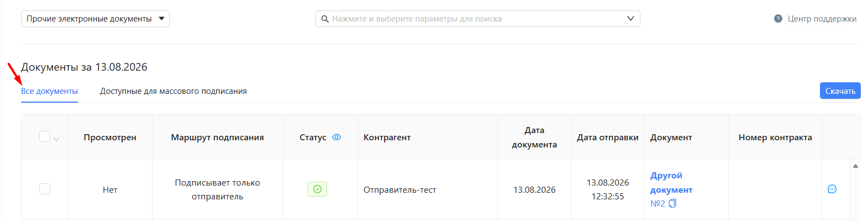This screenshot has height=222, width=868.
Task: Expand the chevron beside header checkbox
Action: pos(56,139)
